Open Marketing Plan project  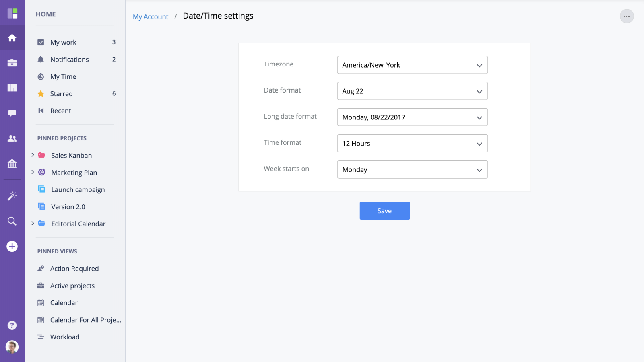[x=74, y=173]
